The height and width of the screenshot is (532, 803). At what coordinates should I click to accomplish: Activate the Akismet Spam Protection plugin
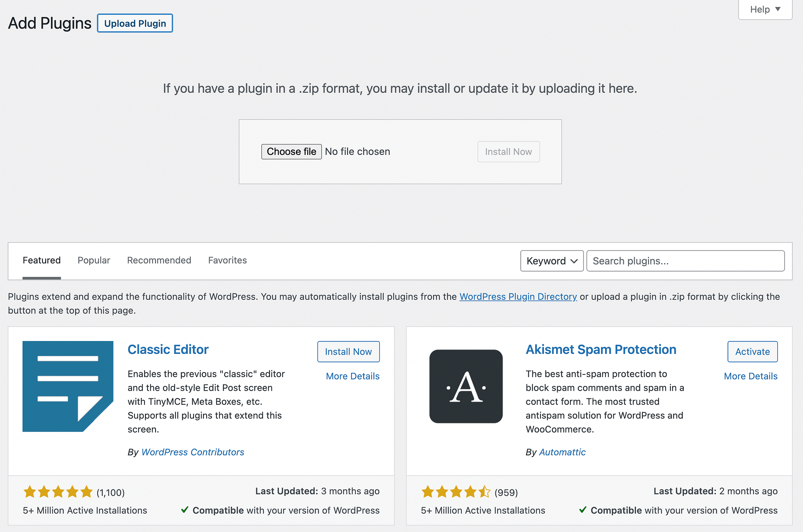(x=753, y=351)
